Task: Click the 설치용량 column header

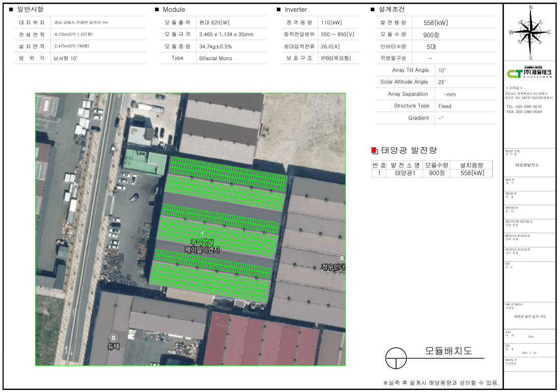Action: [x=471, y=165]
